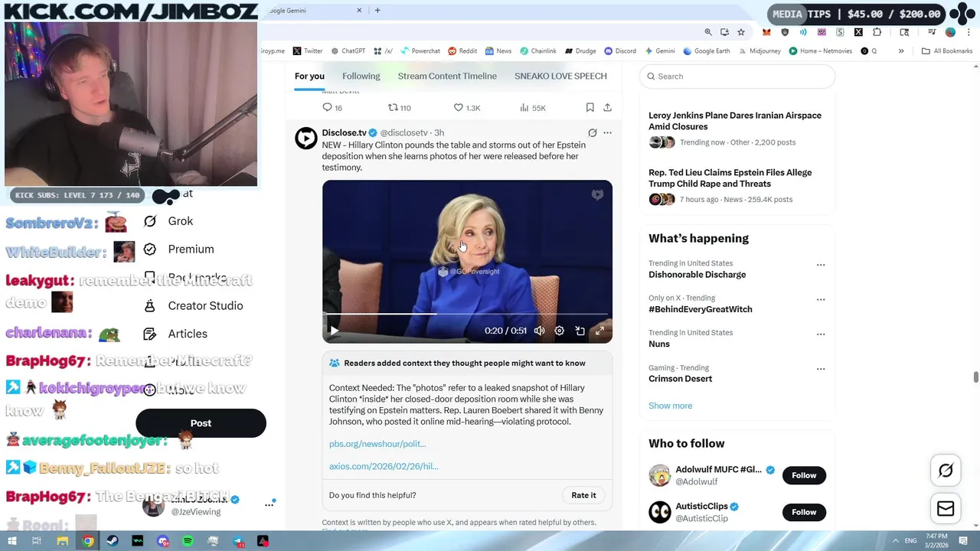Open the floating Messages envelope button
Screen dimensions: 980x551
[946, 508]
